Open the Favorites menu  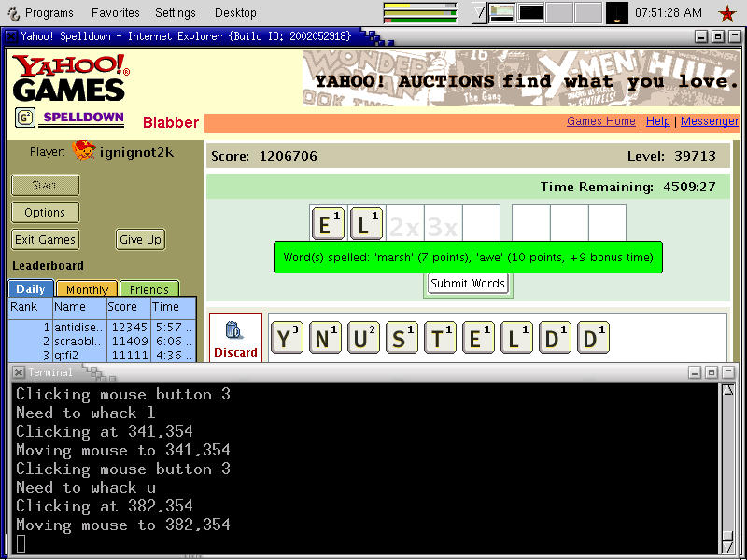coord(116,13)
